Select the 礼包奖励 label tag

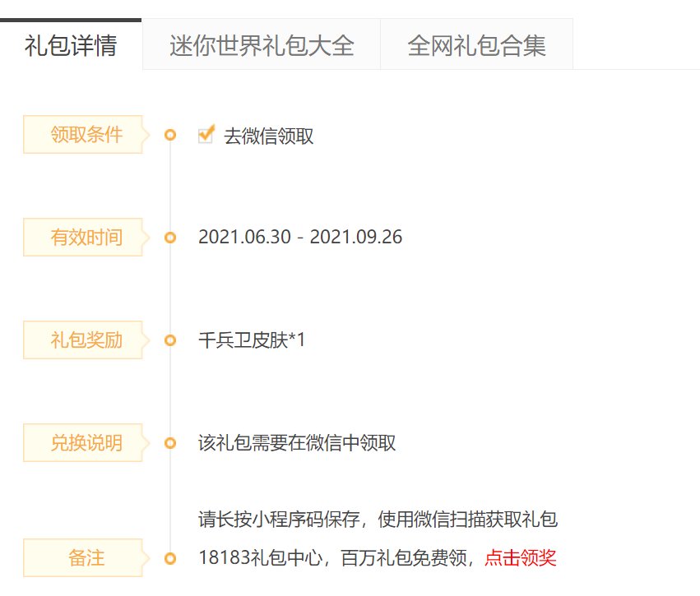(x=86, y=340)
